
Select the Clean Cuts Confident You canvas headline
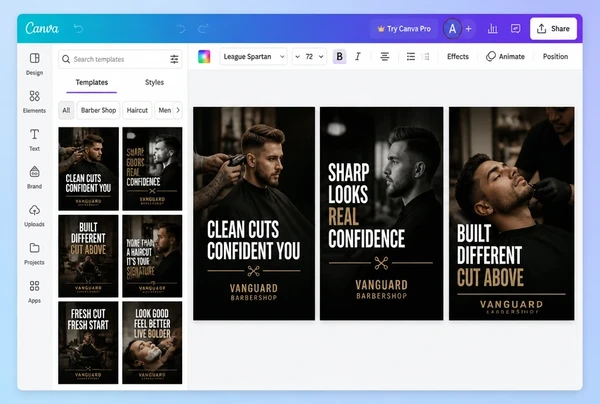click(253, 240)
